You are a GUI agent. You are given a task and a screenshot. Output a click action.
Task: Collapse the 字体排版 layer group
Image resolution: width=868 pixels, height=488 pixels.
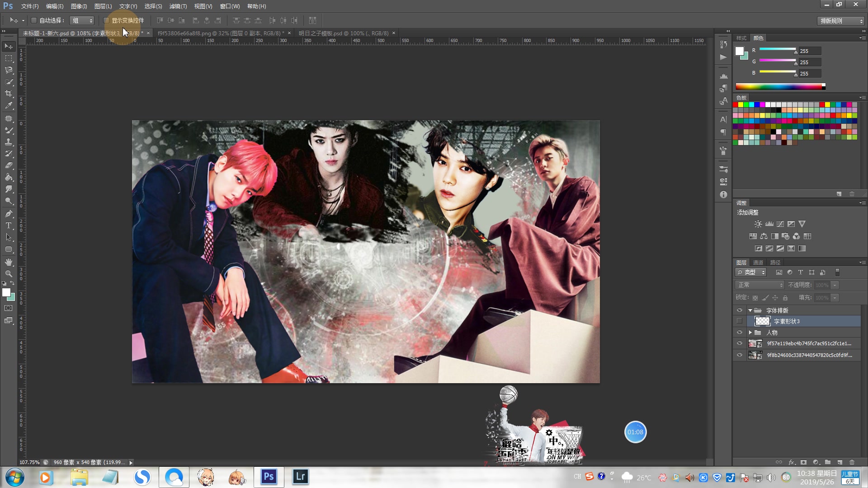pos(750,310)
